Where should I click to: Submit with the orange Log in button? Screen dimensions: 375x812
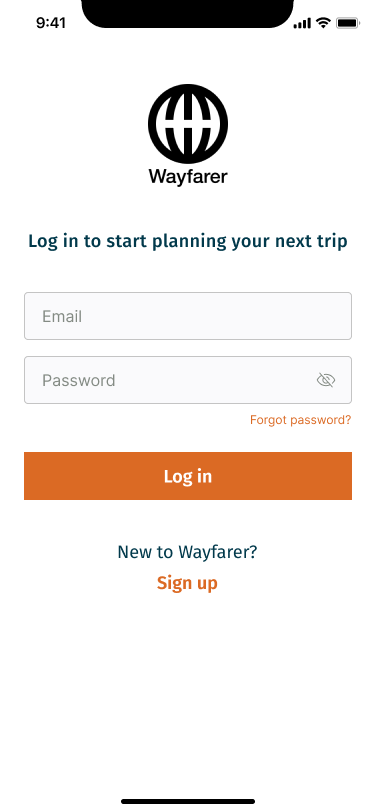coord(188,476)
